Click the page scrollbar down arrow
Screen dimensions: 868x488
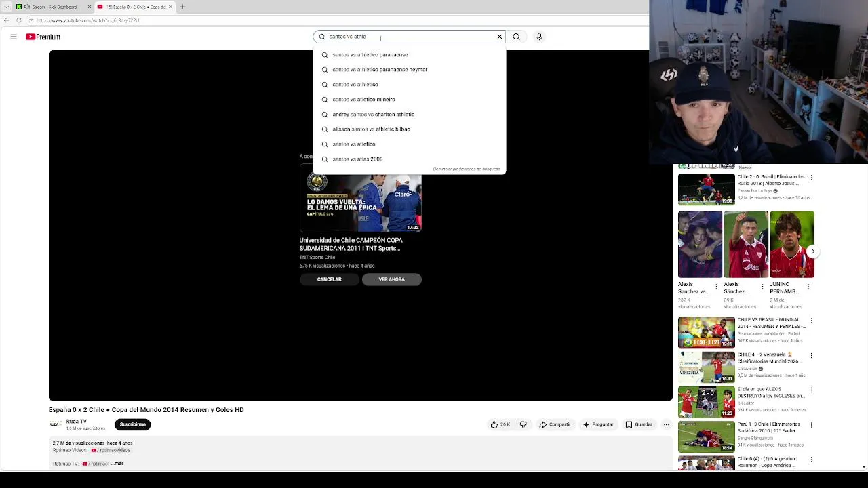(863, 467)
